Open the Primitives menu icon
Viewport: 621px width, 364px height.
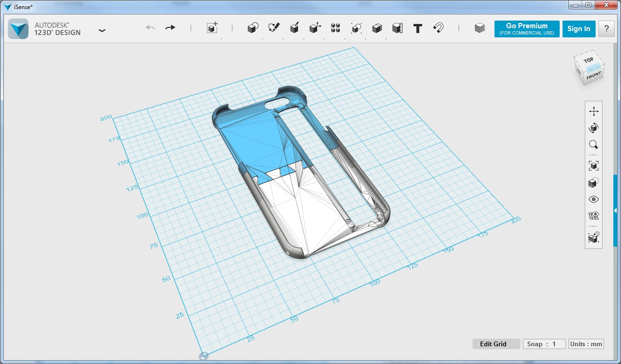(x=253, y=28)
